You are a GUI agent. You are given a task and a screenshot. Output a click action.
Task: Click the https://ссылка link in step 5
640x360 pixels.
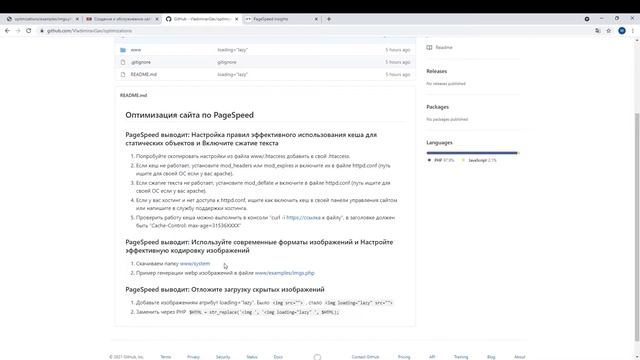(x=303, y=218)
